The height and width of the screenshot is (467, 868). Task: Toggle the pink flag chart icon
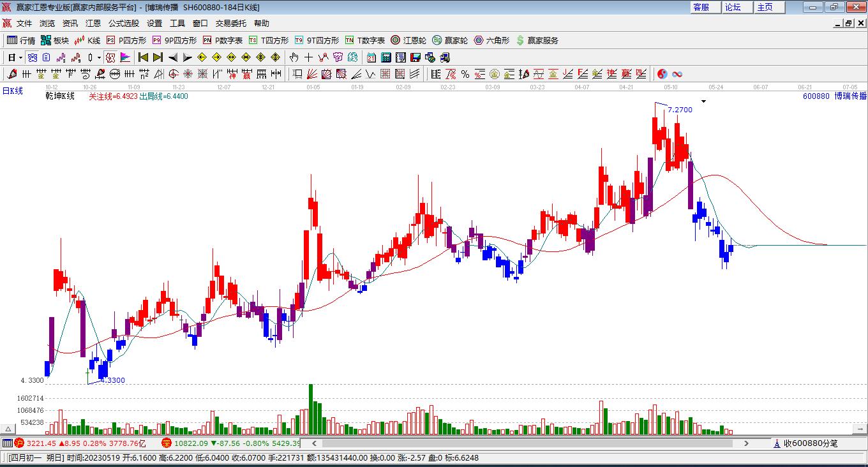[126, 57]
